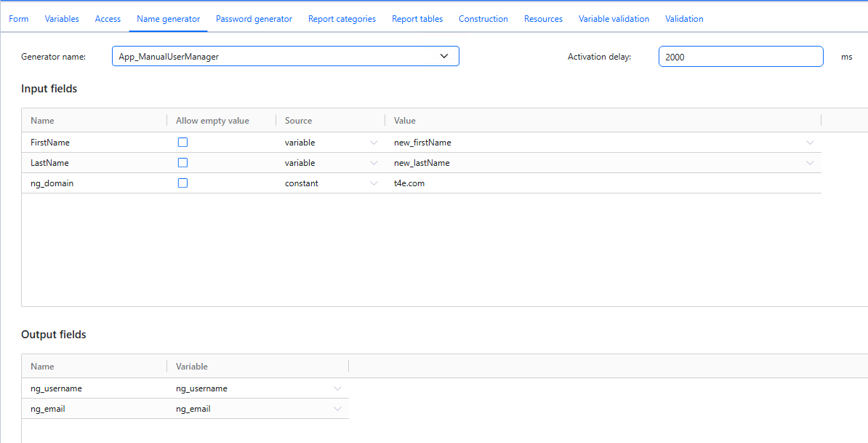
Task: Click the Variable column header in Output fields
Action: click(191, 367)
